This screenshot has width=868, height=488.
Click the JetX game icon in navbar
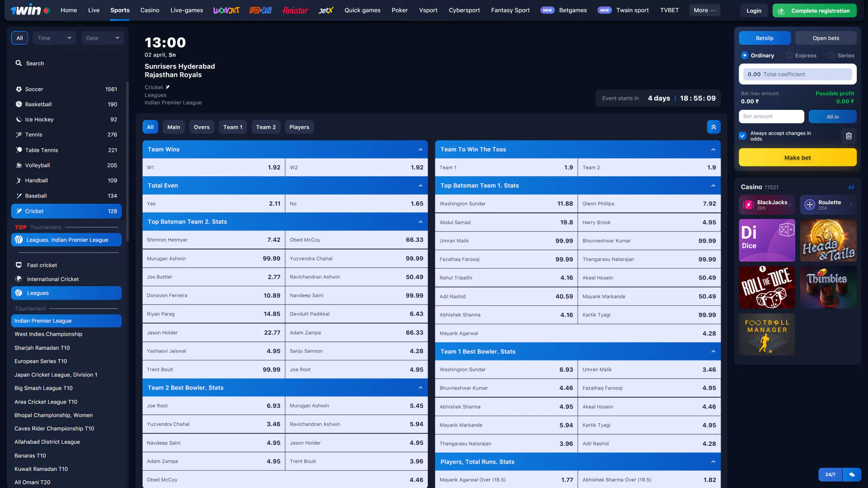pyautogui.click(x=326, y=10)
